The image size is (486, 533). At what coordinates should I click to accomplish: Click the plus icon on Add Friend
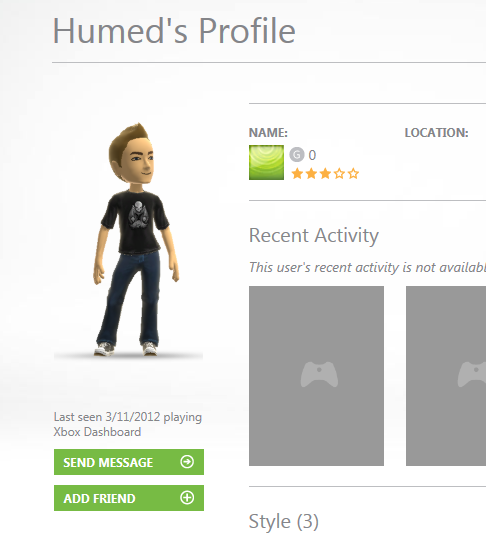click(187, 498)
